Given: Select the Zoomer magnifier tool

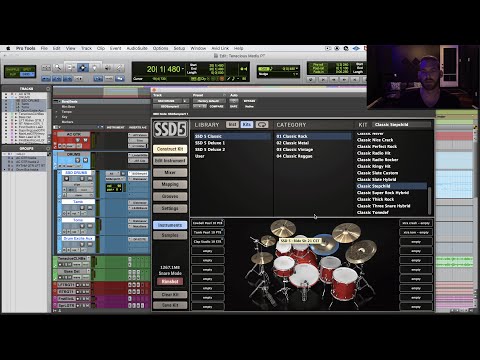Looking at the screenshot, I should 58,68.
